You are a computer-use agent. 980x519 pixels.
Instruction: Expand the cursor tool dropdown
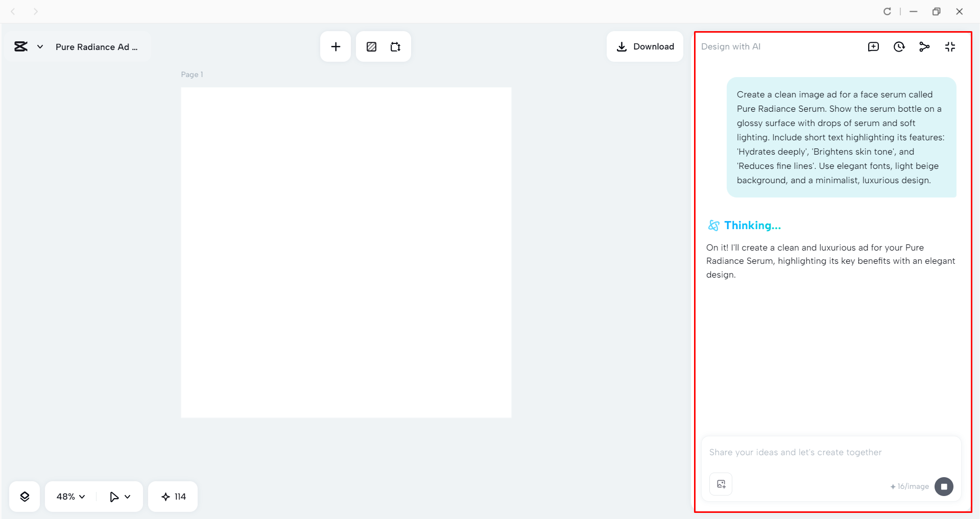[x=119, y=496]
